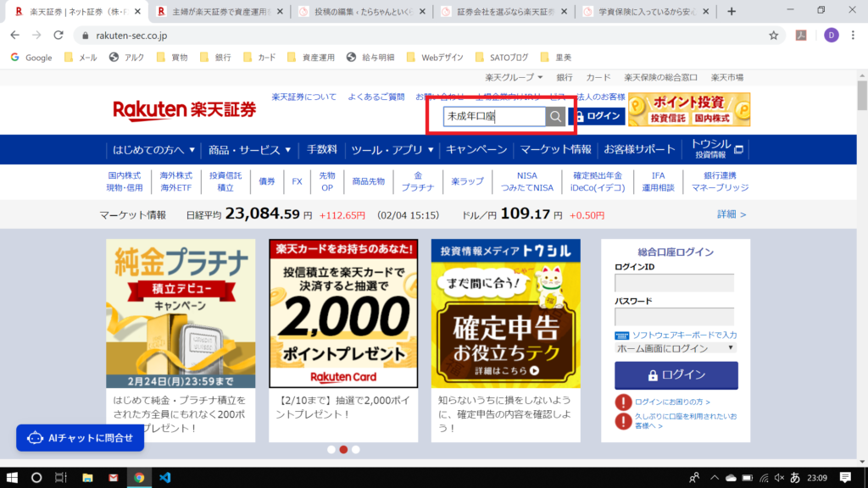
Task: Switch to 投稿の編集 tab
Action: tap(363, 12)
